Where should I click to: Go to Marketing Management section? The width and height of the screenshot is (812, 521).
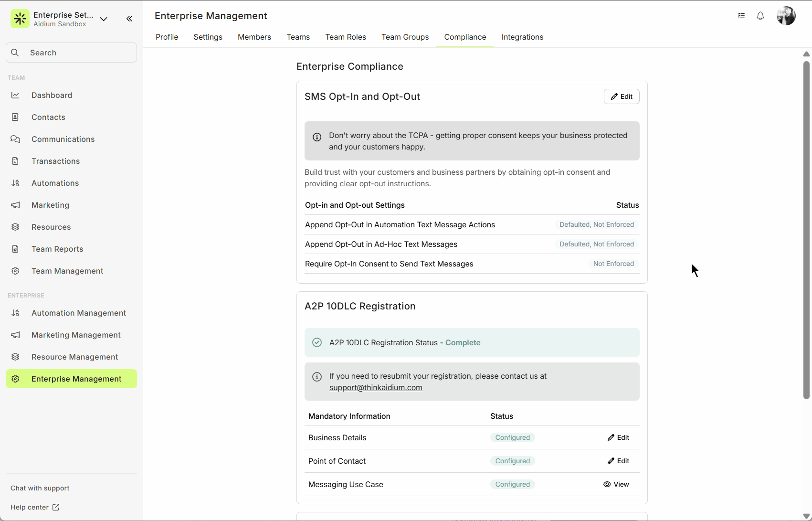tap(76, 335)
